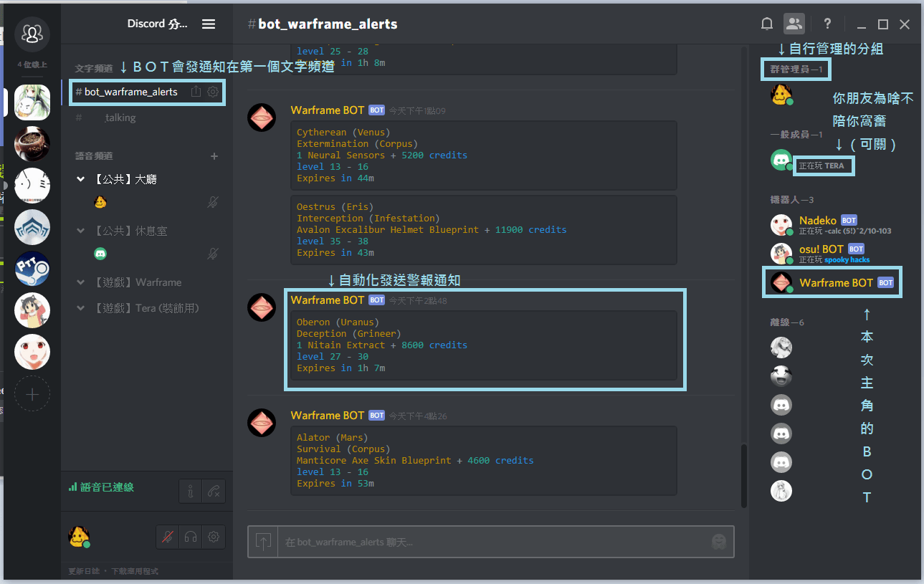Click the '1 Nitain Extract' reward text
Viewport: 924px width, 584px height.
[340, 345]
